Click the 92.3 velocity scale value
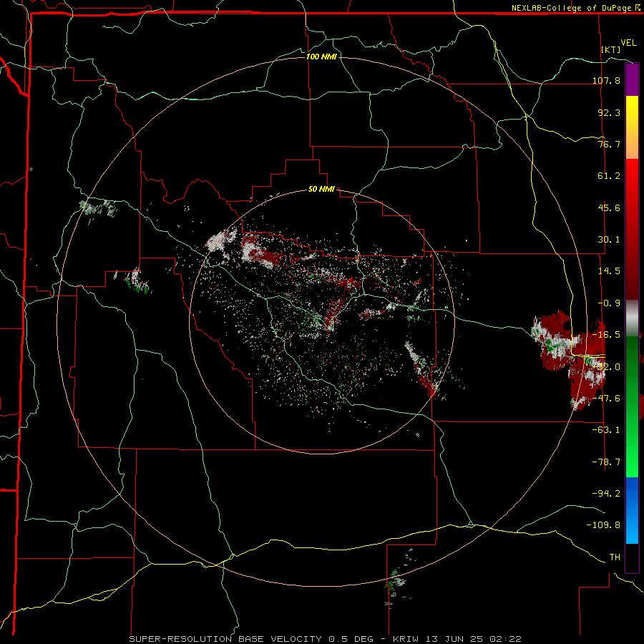The height and width of the screenshot is (644, 644). tap(609, 112)
